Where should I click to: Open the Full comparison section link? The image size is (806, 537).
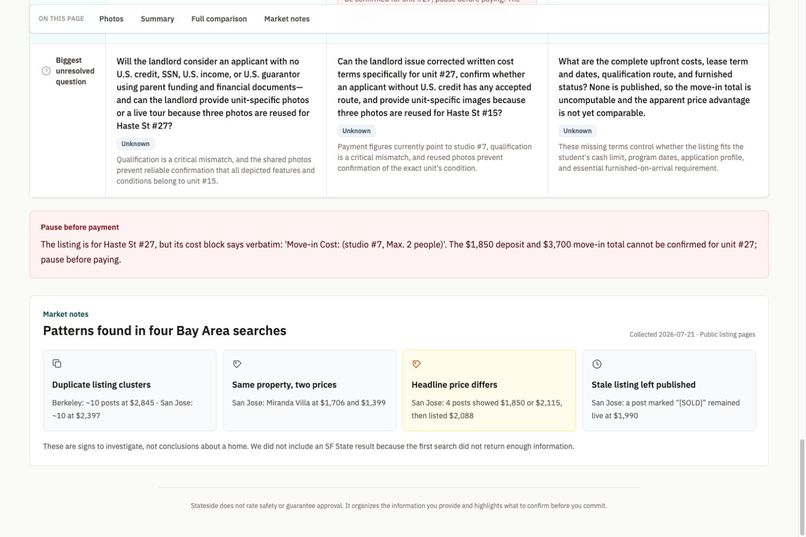click(x=219, y=19)
